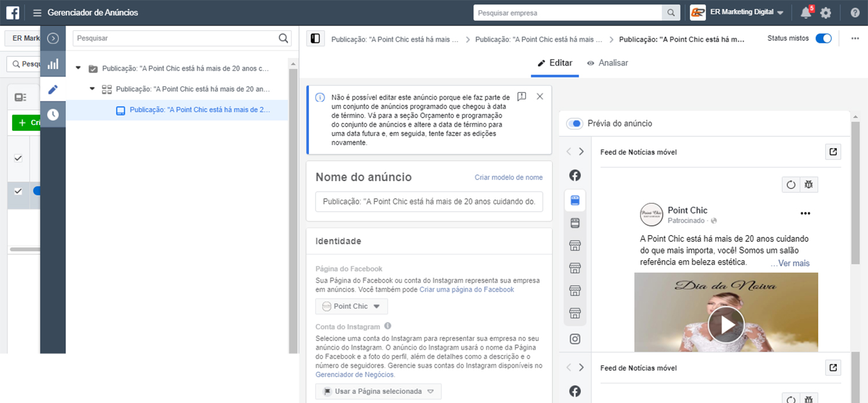This screenshot has height=403, width=868.
Task: Open the notifications bell icon
Action: click(x=806, y=13)
